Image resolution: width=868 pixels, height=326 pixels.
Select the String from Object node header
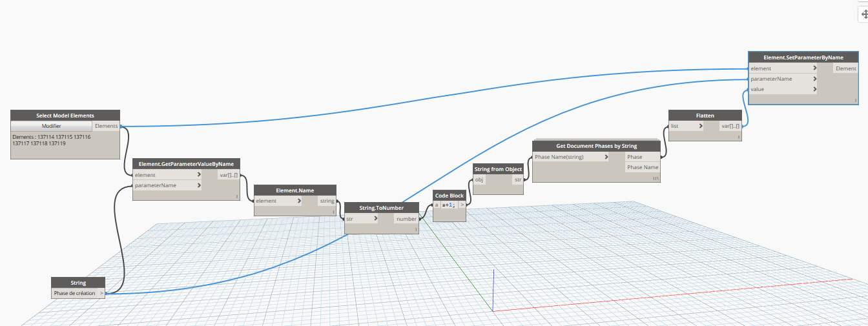point(498,169)
